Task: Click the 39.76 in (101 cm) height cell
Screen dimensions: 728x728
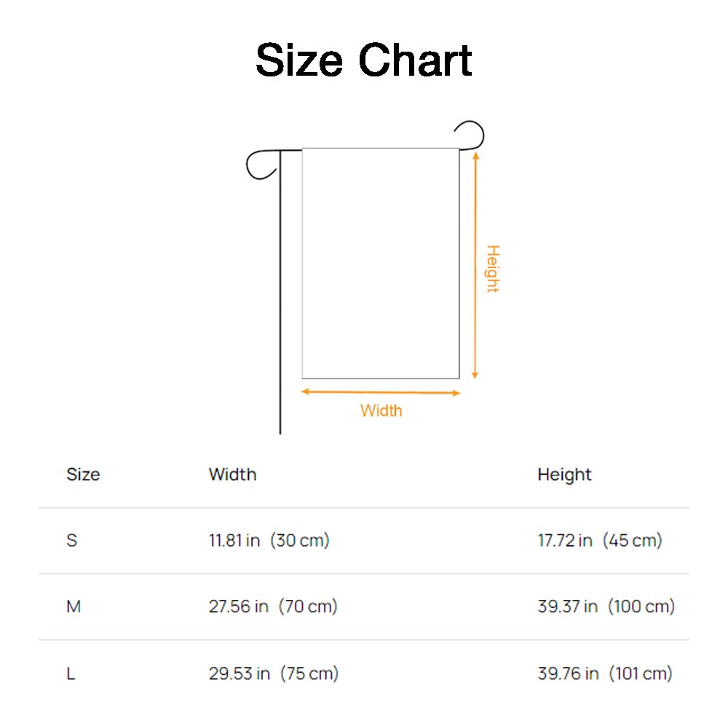Action: click(604, 673)
